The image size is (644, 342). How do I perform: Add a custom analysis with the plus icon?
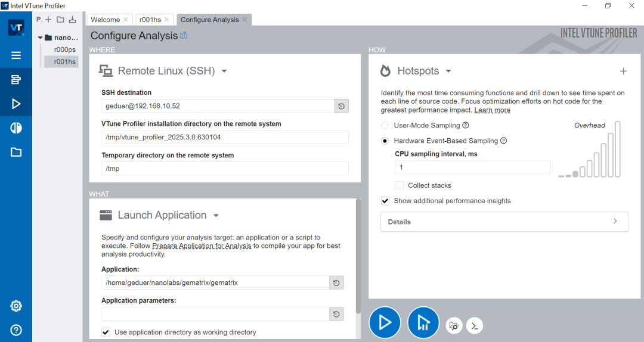(x=623, y=71)
